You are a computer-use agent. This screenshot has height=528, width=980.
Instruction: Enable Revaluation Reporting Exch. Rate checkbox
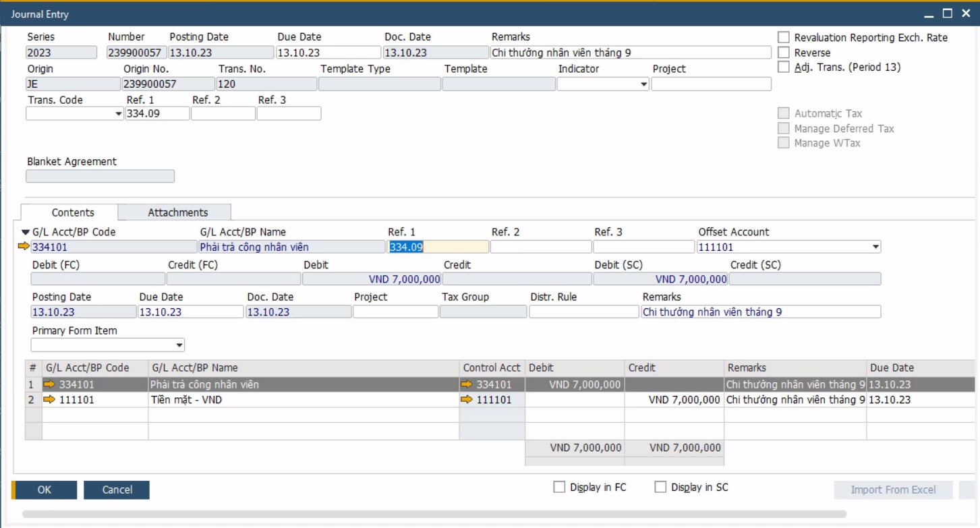[x=784, y=38]
